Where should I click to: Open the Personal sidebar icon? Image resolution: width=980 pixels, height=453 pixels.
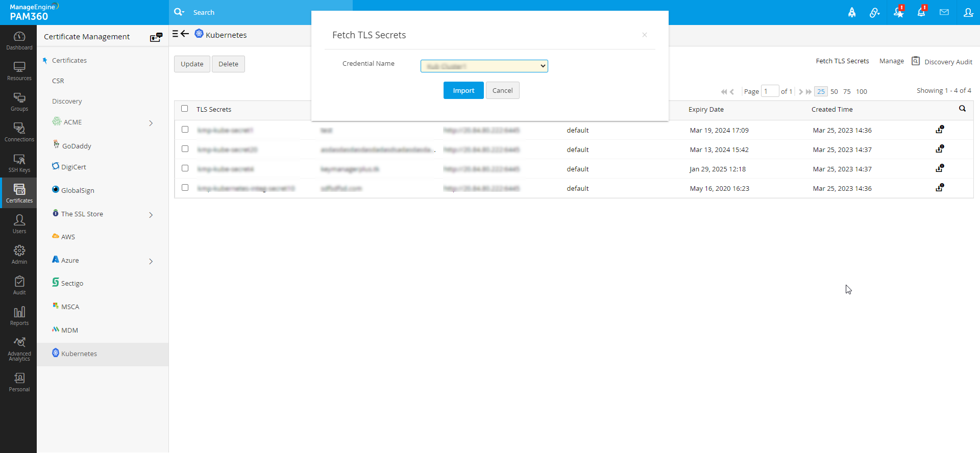(19, 382)
